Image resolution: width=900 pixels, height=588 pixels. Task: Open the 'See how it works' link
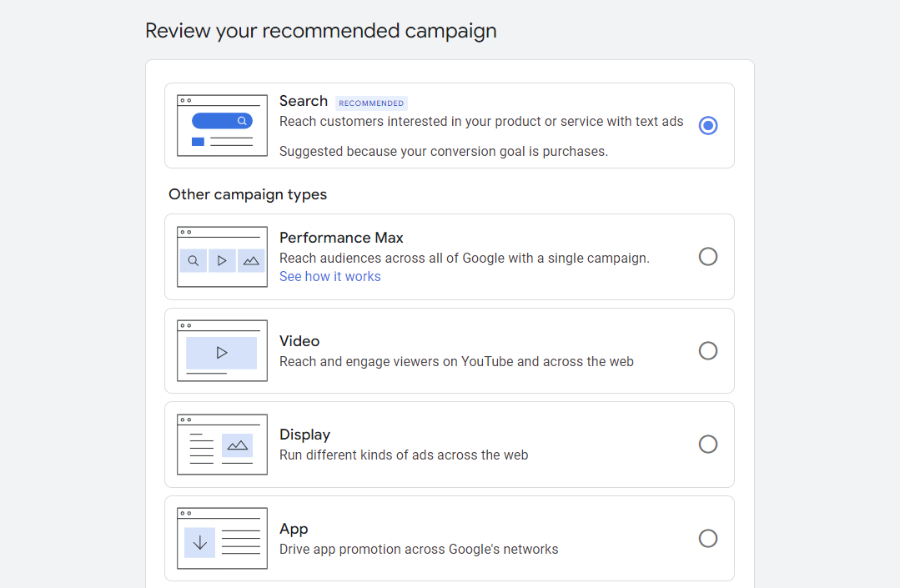point(329,277)
